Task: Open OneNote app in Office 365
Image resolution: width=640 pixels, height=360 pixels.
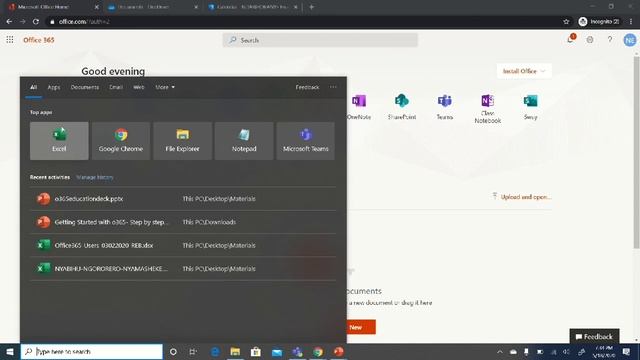Action: pyautogui.click(x=359, y=107)
